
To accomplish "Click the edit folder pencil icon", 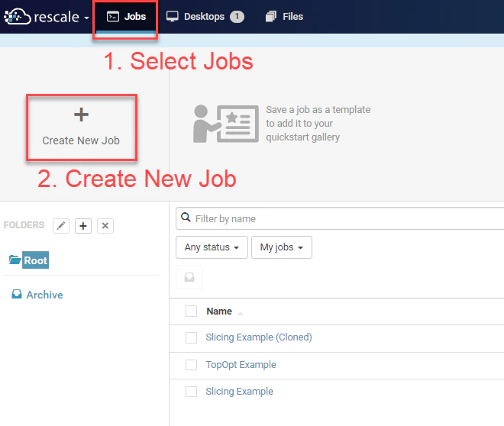I will (x=61, y=226).
